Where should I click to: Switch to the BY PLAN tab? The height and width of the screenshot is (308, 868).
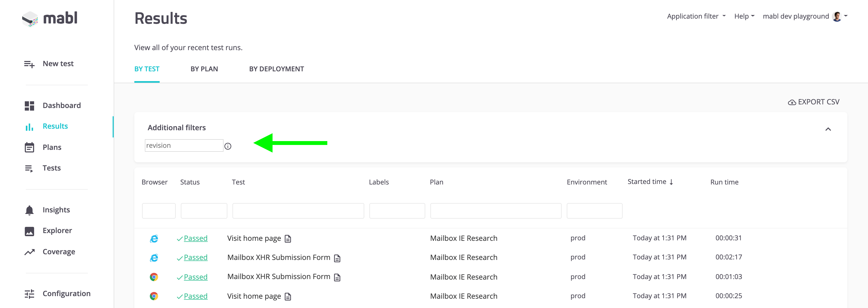(204, 69)
